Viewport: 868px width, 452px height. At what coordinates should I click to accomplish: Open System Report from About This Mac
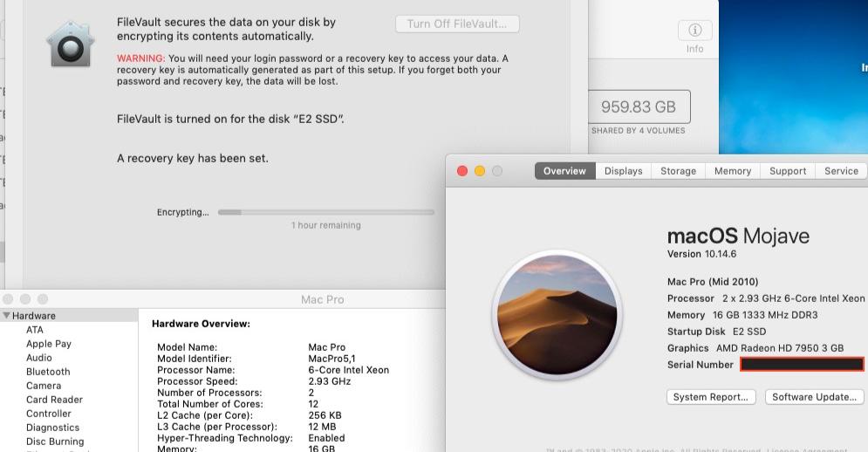pos(710,397)
